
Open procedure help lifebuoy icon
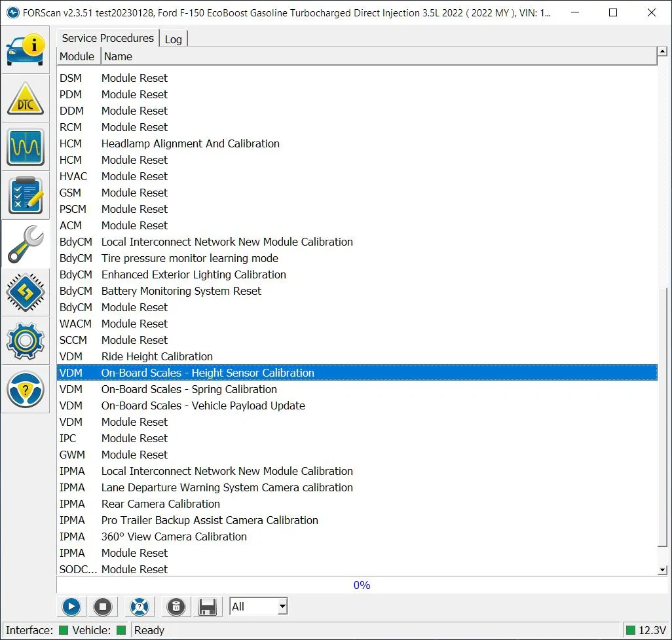coord(140,607)
